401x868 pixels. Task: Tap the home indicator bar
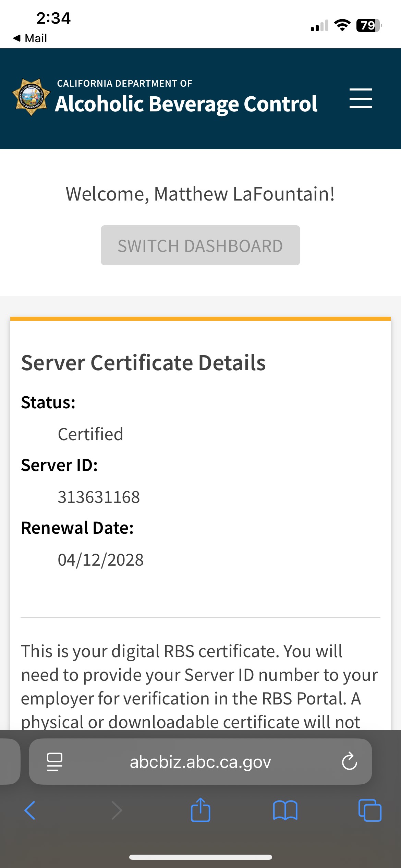pos(200,857)
